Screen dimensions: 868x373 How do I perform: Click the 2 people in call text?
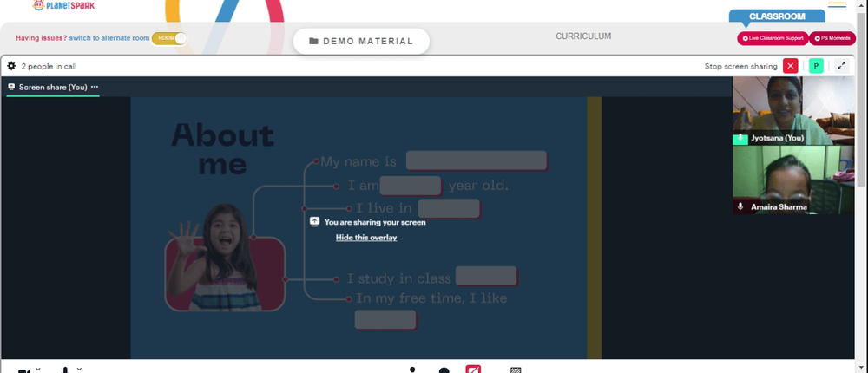point(49,67)
